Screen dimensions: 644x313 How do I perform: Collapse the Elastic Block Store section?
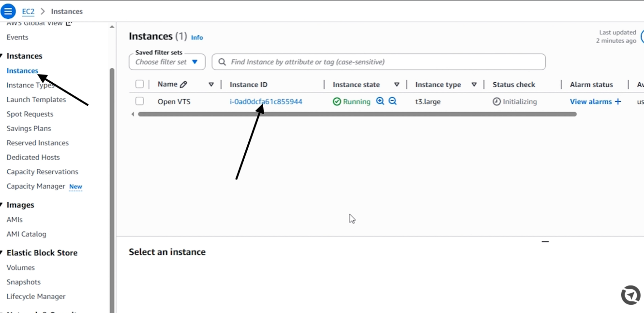pyautogui.click(x=2, y=253)
